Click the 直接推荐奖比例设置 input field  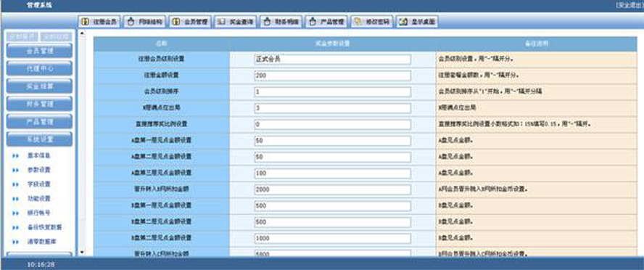click(x=332, y=125)
